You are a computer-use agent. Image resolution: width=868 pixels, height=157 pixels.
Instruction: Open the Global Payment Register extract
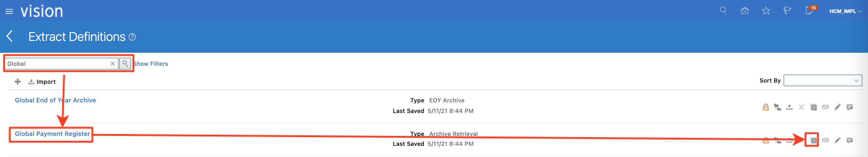coord(52,134)
